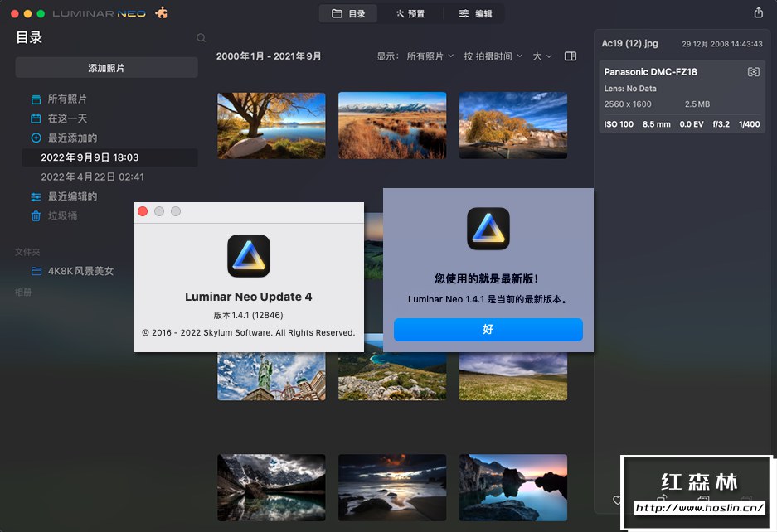Click the 好 button in update dialog

(488, 330)
